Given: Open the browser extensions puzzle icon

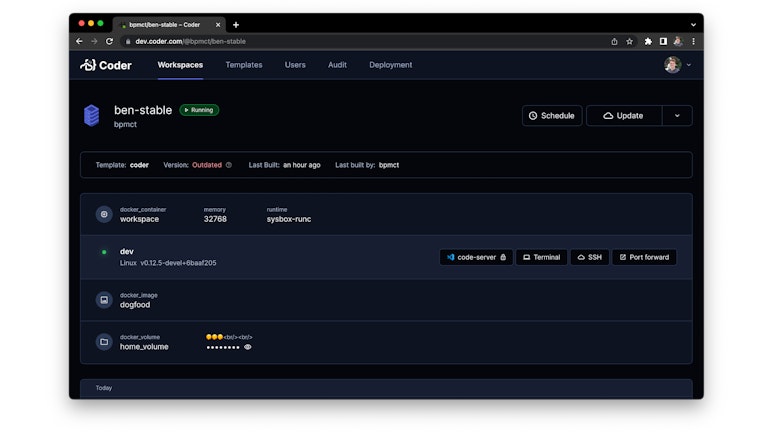Looking at the screenshot, I should (x=648, y=41).
